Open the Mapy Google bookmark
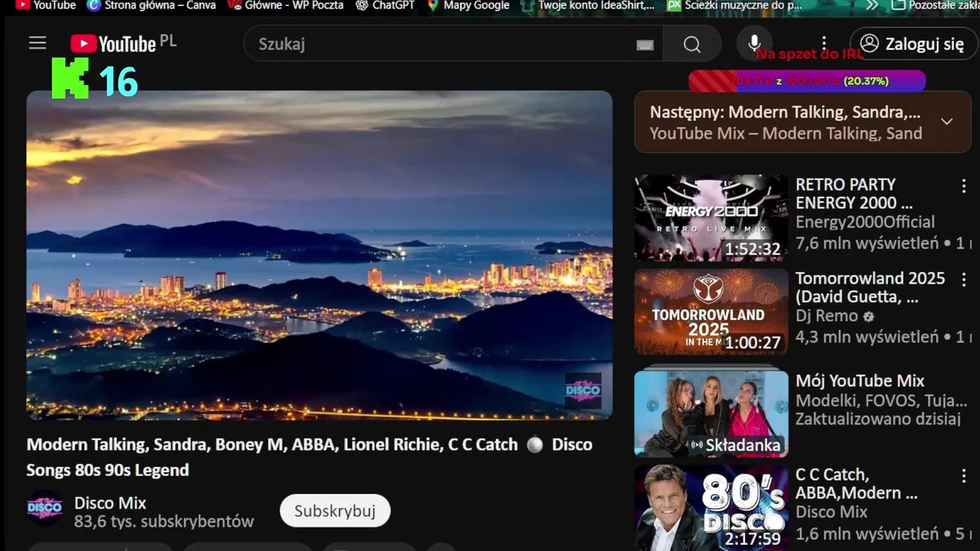 point(469,5)
